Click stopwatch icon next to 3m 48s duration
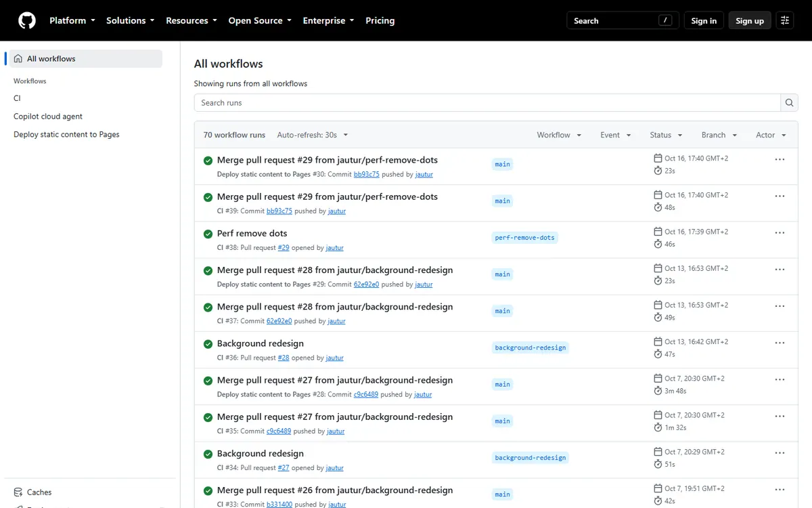The image size is (812, 508). [658, 391]
